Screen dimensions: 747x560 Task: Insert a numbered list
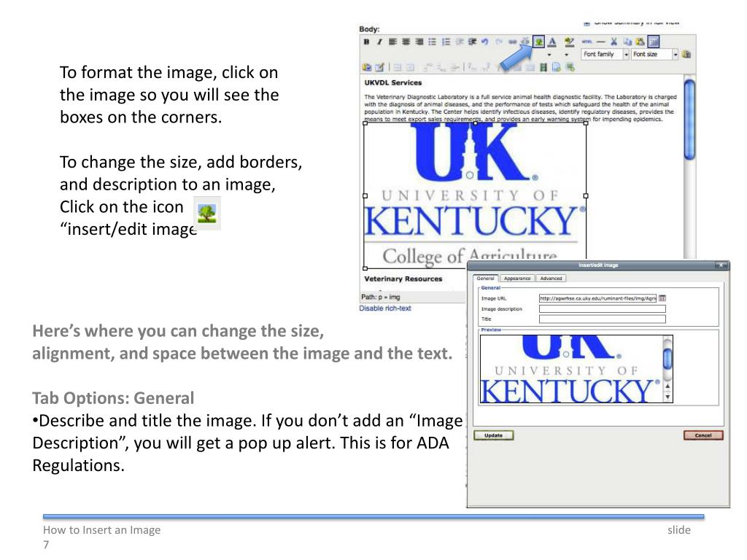(x=446, y=42)
